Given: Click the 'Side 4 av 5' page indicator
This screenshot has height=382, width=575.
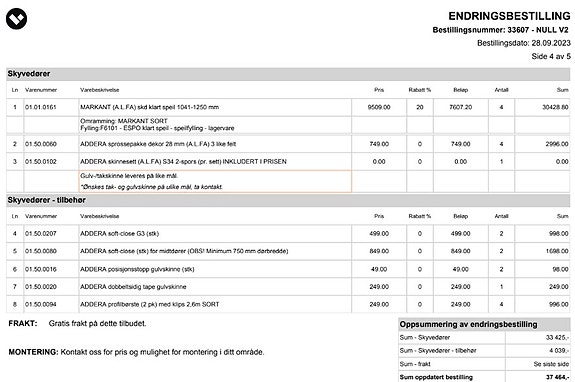Looking at the screenshot, I should (x=551, y=56).
